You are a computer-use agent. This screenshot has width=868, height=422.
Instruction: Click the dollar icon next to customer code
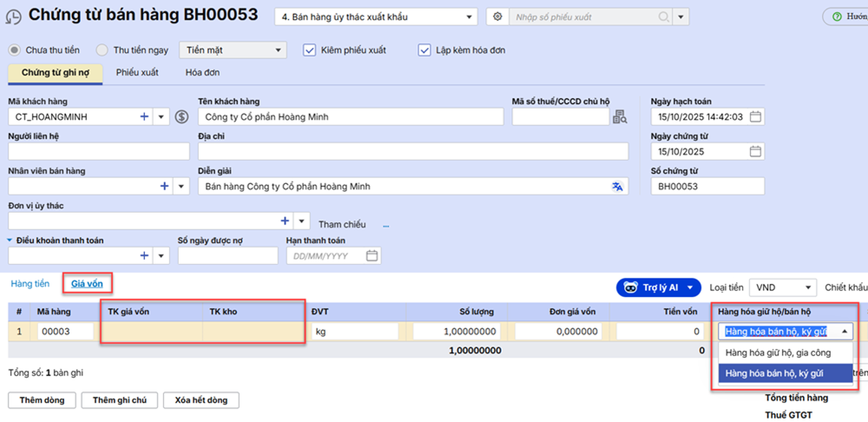click(181, 116)
